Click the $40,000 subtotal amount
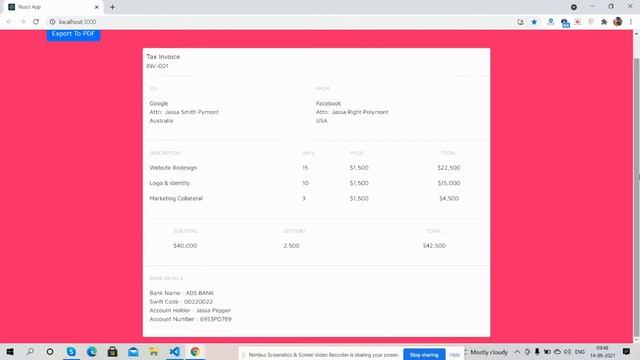Screen dimensions: 640x360 click(x=185, y=246)
